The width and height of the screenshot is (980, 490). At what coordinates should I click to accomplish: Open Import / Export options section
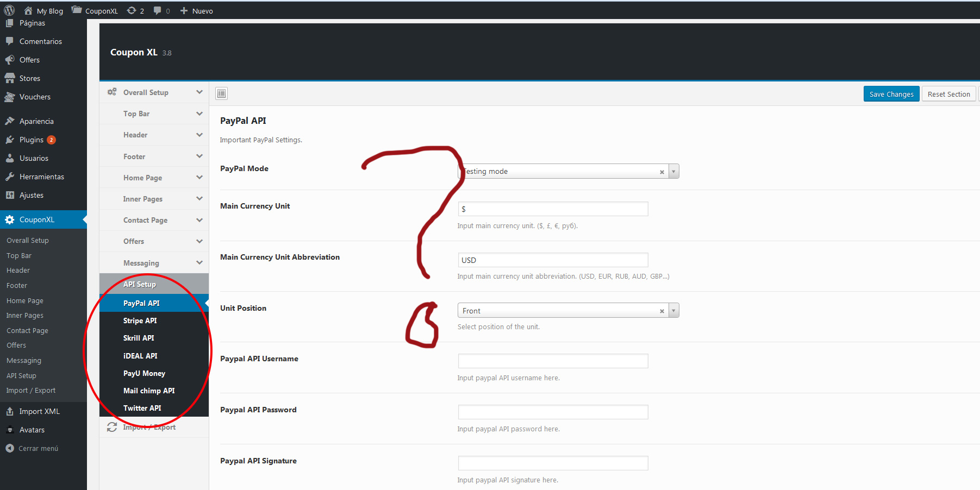(x=154, y=427)
